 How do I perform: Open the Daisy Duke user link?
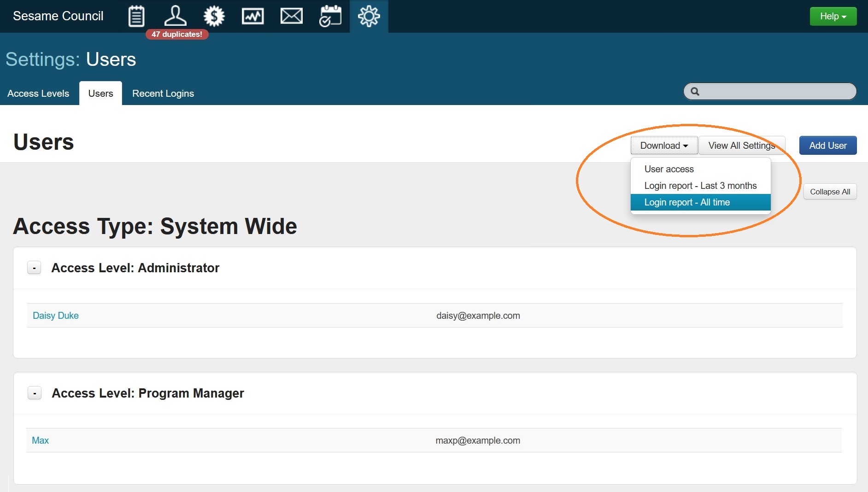pyautogui.click(x=56, y=316)
